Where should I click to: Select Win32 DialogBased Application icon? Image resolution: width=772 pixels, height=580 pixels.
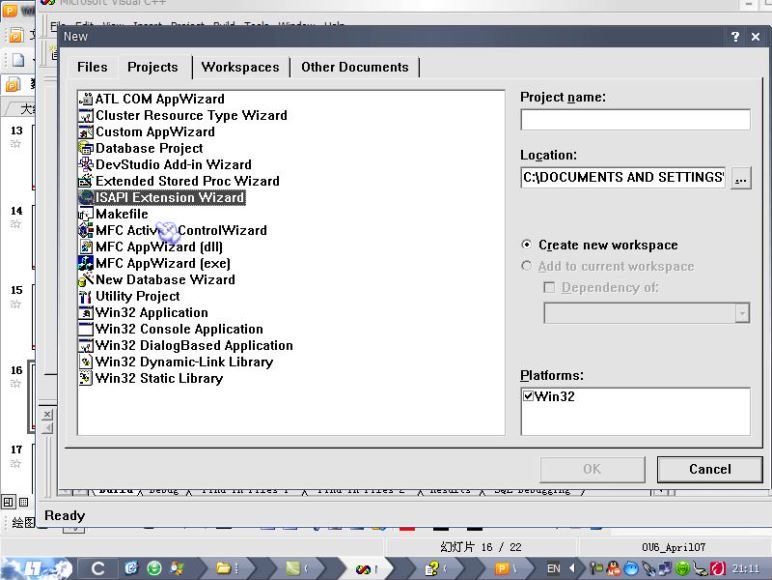pos(86,346)
